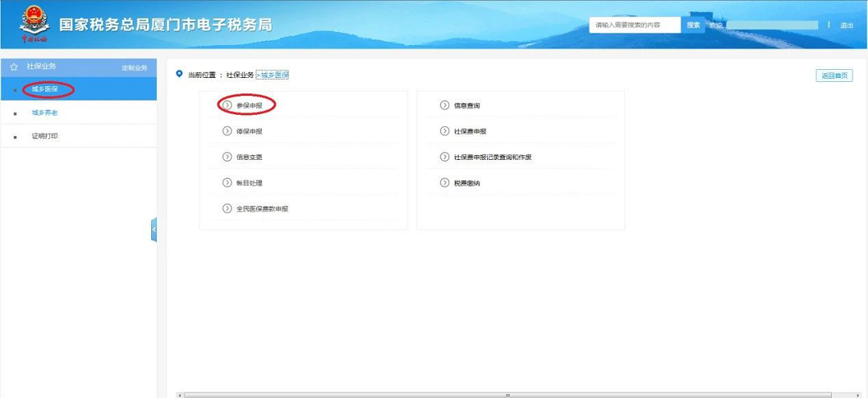
Task: Click the arrow icon beside 税费缴纳
Action: [x=444, y=183]
